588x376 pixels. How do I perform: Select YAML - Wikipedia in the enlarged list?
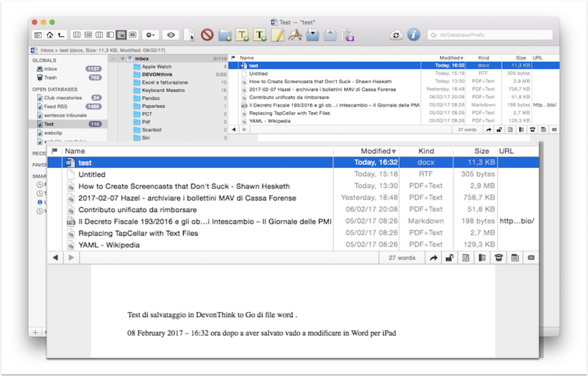pyautogui.click(x=293, y=245)
